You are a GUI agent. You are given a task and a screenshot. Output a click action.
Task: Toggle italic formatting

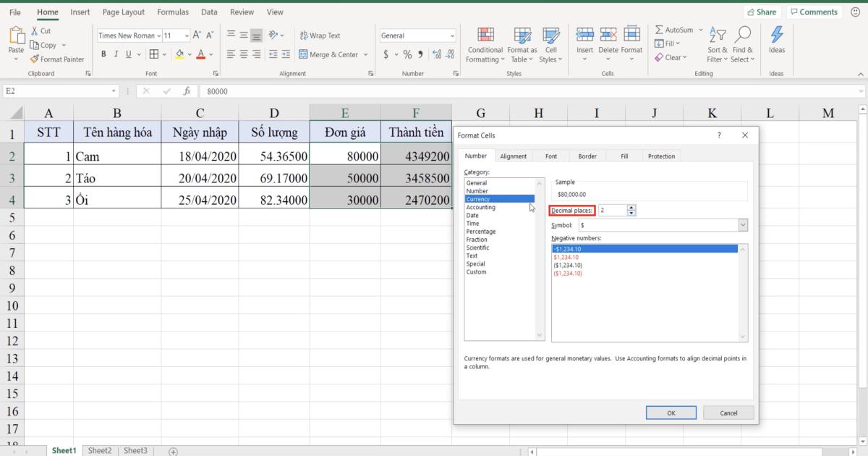click(116, 54)
